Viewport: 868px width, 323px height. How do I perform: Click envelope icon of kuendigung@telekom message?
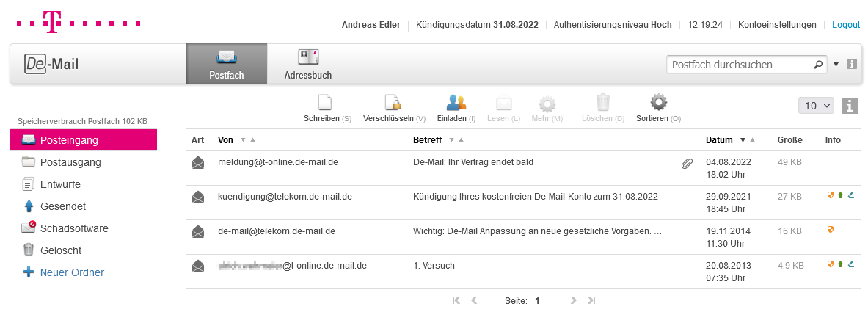198,197
